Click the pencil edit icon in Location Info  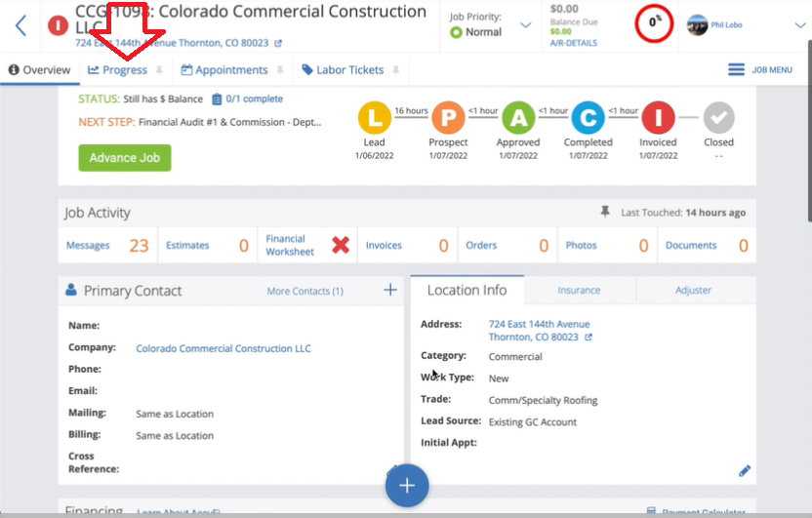pyautogui.click(x=745, y=470)
